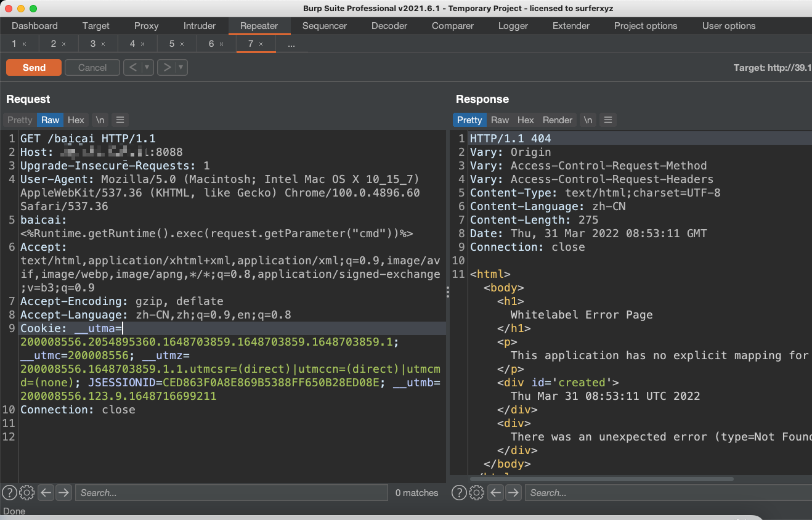The width and height of the screenshot is (812, 520).
Task: Switch Request view to Pretty
Action: pos(20,120)
